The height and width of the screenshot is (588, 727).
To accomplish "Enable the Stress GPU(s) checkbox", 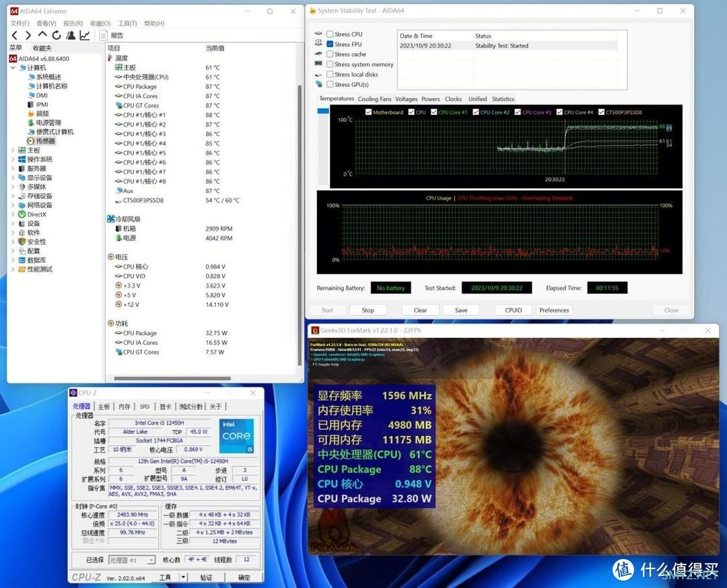I will point(330,84).
